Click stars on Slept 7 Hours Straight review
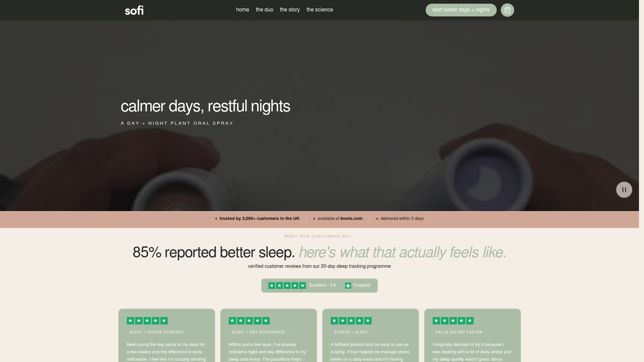Viewport: 644px width, 362px height. point(147,321)
